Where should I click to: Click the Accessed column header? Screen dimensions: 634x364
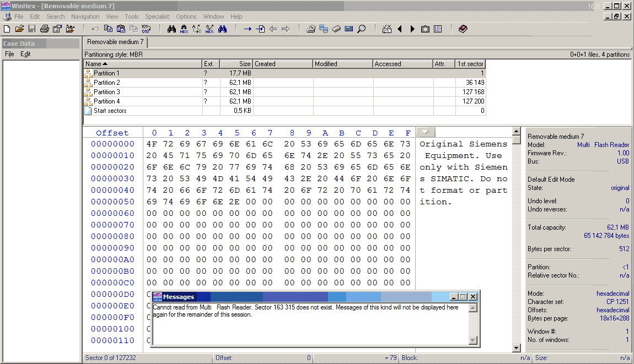pyautogui.click(x=402, y=64)
